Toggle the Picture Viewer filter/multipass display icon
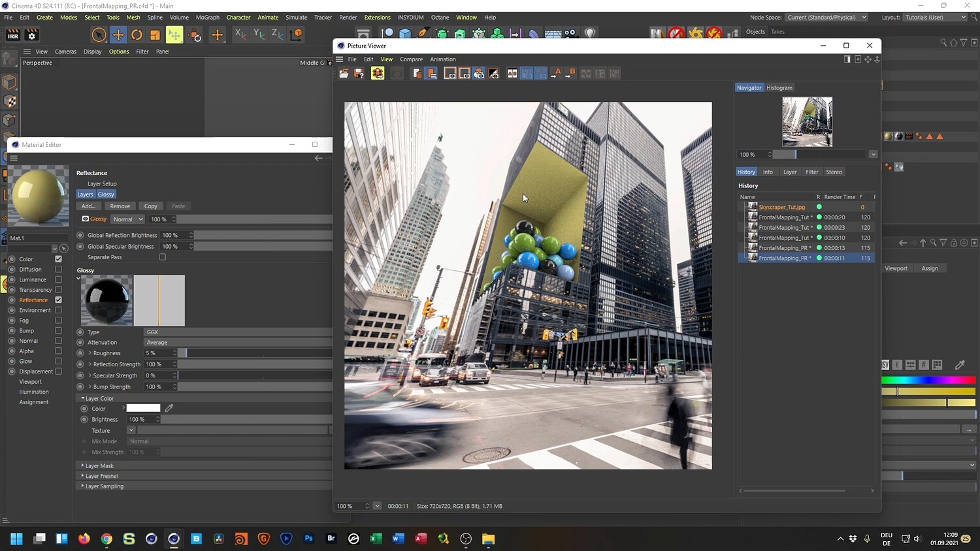980x551 pixels. point(479,74)
